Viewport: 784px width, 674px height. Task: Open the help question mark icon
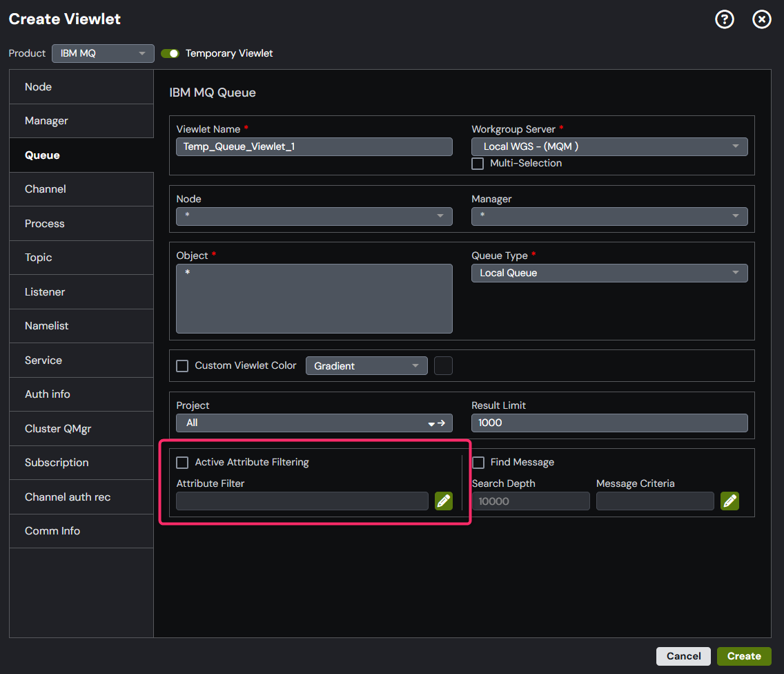[x=725, y=19]
